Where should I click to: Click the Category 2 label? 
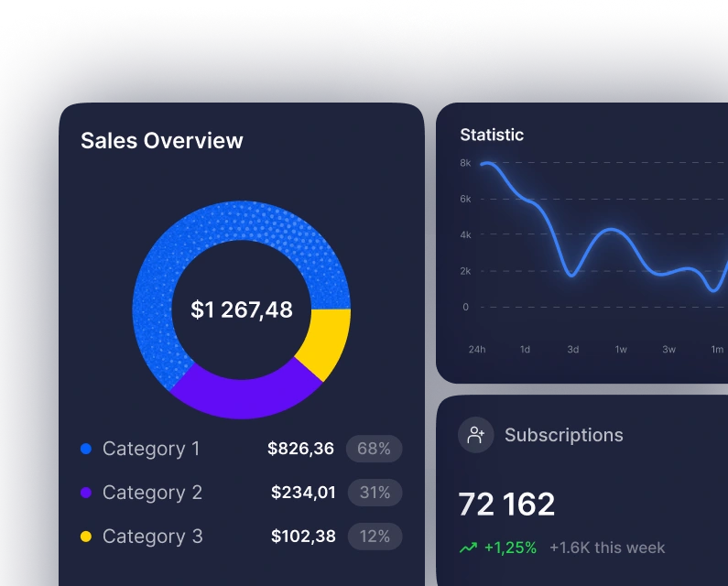tap(152, 493)
